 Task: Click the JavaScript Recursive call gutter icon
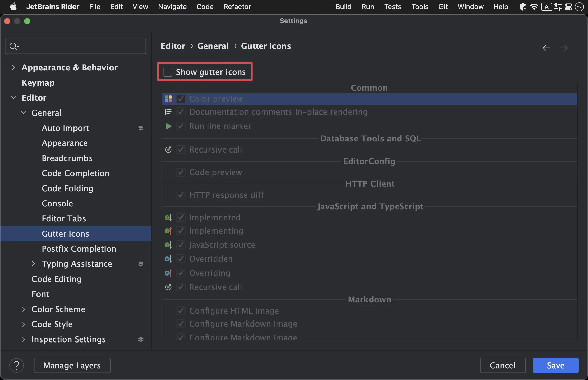[168, 287]
